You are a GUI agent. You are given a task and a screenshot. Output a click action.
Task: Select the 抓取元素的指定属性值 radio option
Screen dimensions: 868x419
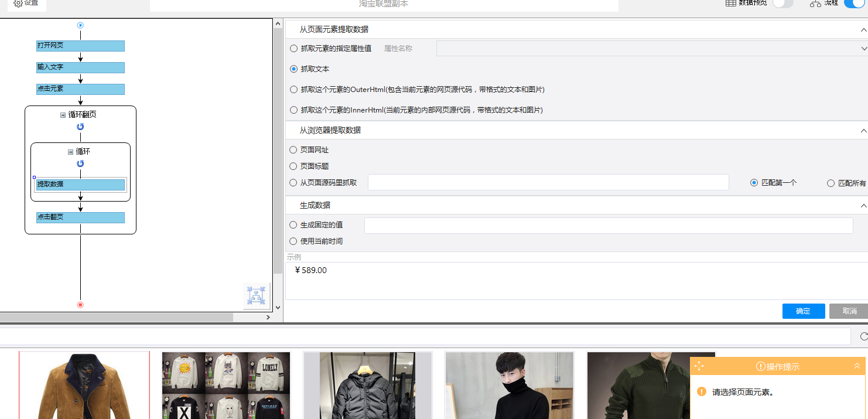click(293, 49)
